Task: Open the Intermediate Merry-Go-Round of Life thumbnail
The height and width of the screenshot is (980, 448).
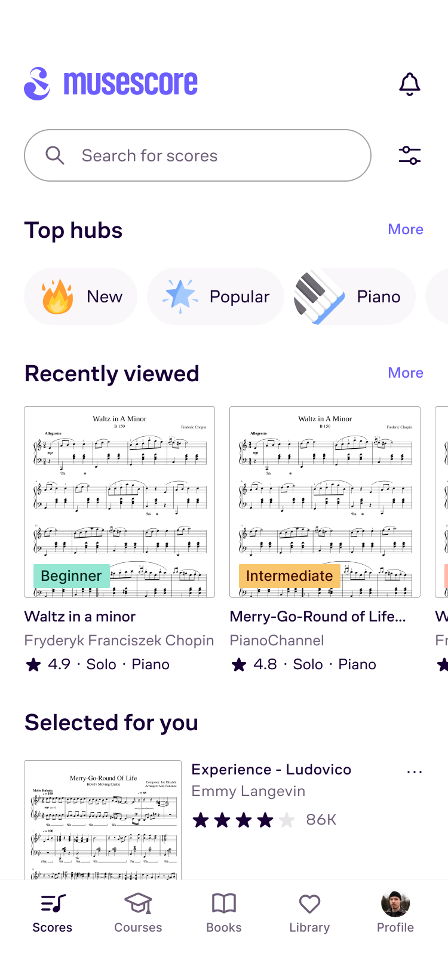Action: pyautogui.click(x=325, y=502)
